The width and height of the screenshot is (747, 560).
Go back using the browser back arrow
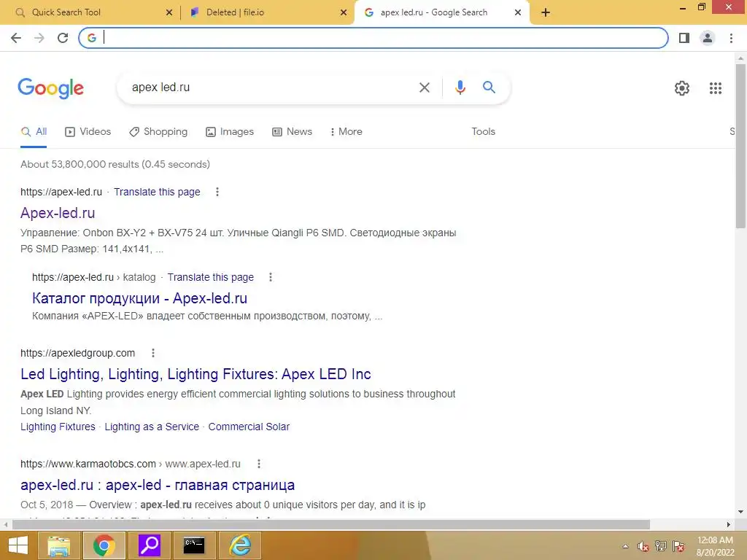click(x=16, y=38)
